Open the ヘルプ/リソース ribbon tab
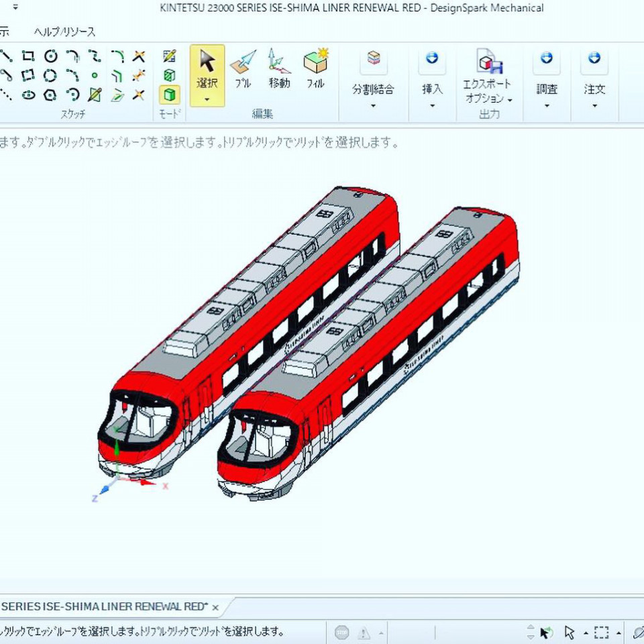Viewport: 644px width, 644px height. point(64,32)
